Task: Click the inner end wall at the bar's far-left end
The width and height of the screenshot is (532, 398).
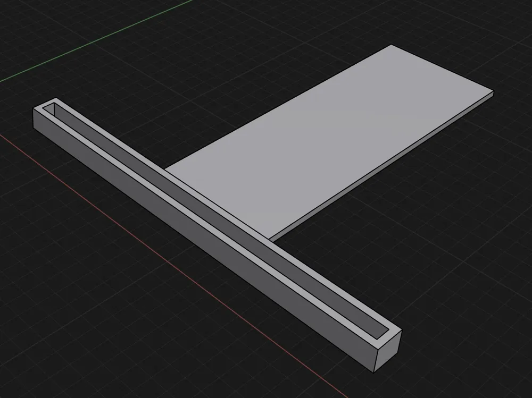Action: pyautogui.click(x=50, y=108)
